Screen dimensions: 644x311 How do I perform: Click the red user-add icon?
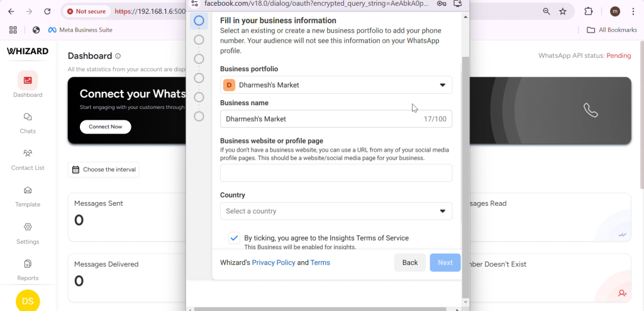pos(622,293)
